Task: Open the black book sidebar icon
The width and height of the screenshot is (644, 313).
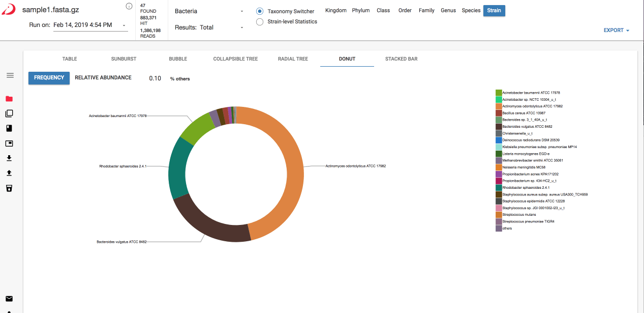Action: (9, 128)
